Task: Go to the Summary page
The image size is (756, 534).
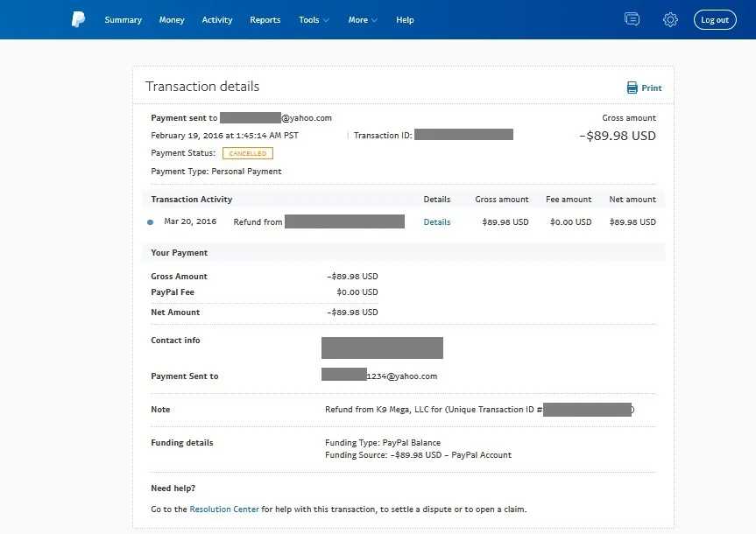Action: pyautogui.click(x=123, y=20)
